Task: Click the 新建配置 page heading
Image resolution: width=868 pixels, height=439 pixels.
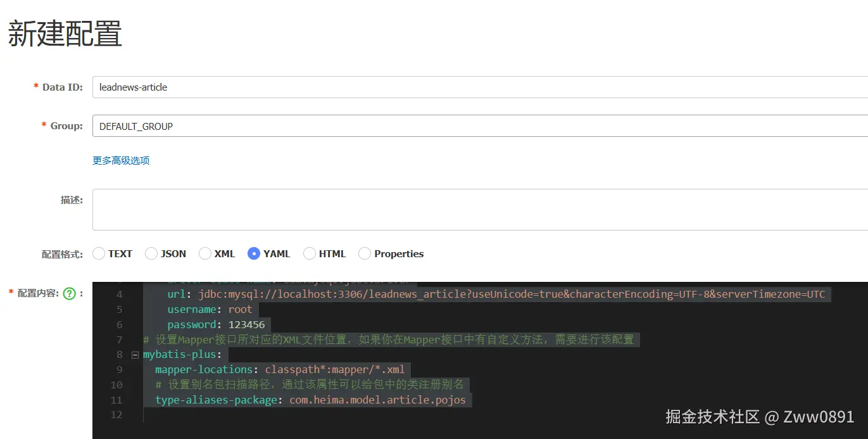Action: (x=65, y=34)
